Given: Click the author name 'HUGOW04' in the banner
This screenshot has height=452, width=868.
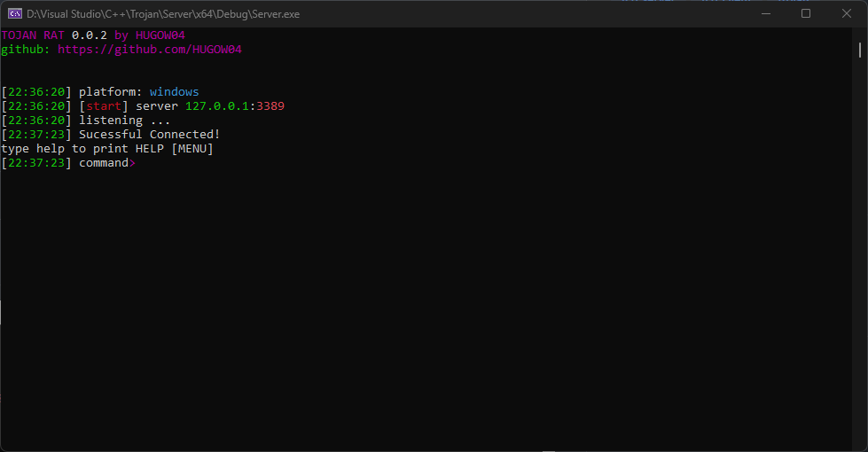Looking at the screenshot, I should click(x=160, y=35).
